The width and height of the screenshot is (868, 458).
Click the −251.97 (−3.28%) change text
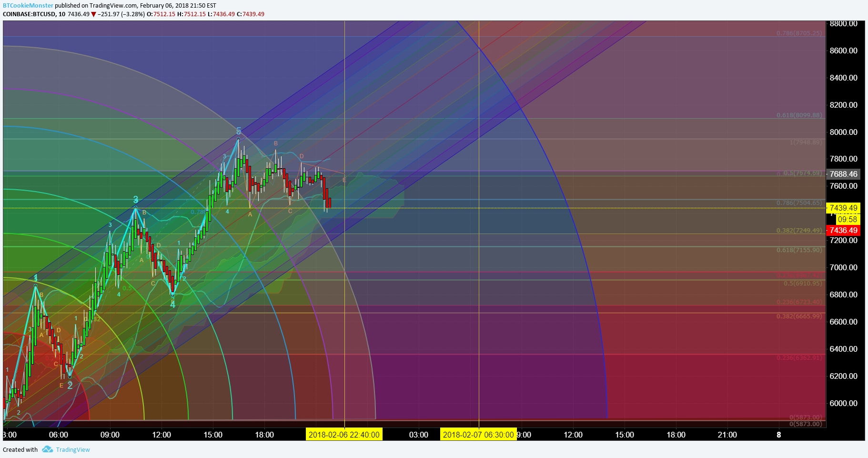[x=121, y=14]
